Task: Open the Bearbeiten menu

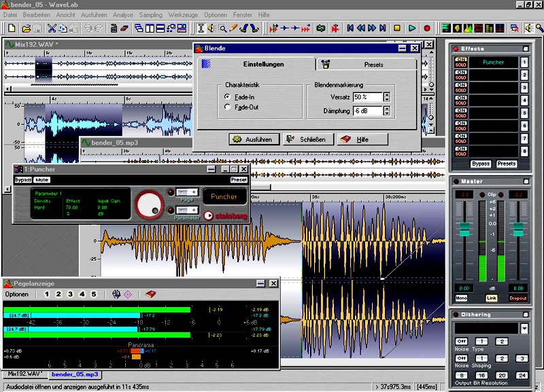Action: (x=37, y=15)
